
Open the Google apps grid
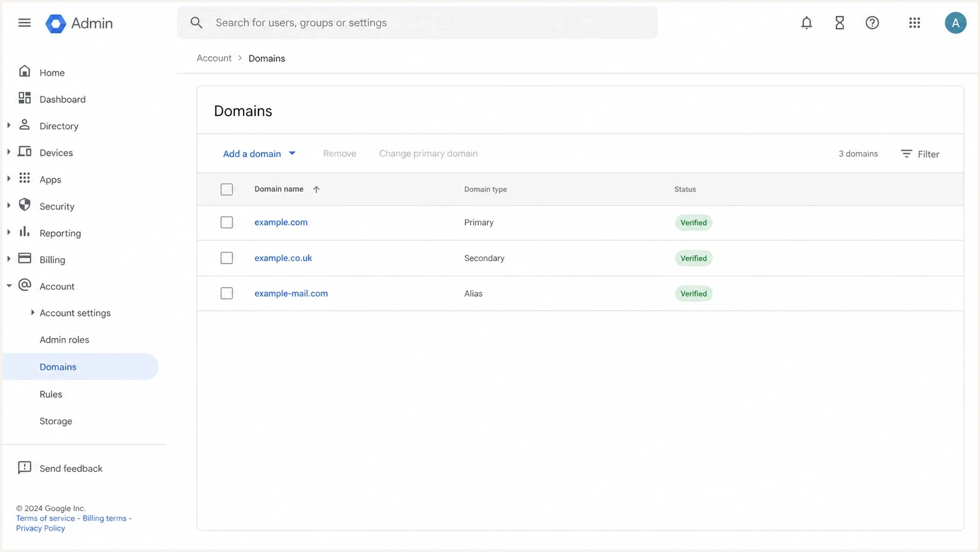914,23
